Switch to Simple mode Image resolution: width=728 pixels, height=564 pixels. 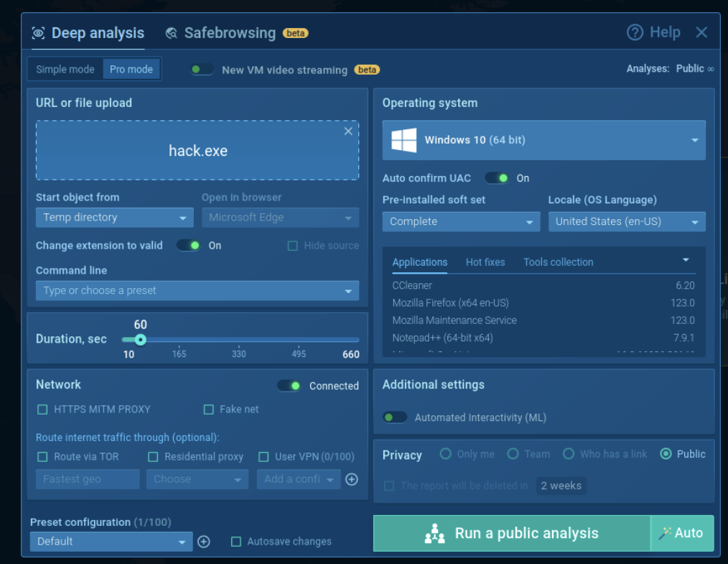pos(65,70)
